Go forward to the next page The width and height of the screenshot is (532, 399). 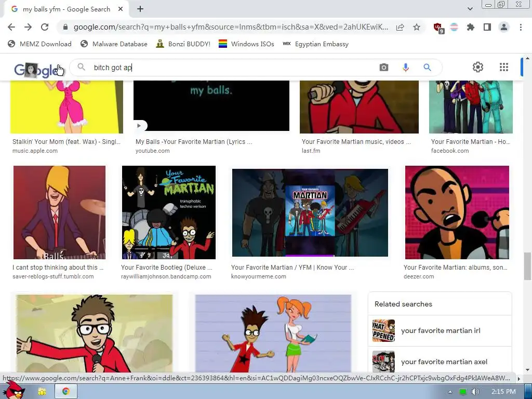[28, 27]
